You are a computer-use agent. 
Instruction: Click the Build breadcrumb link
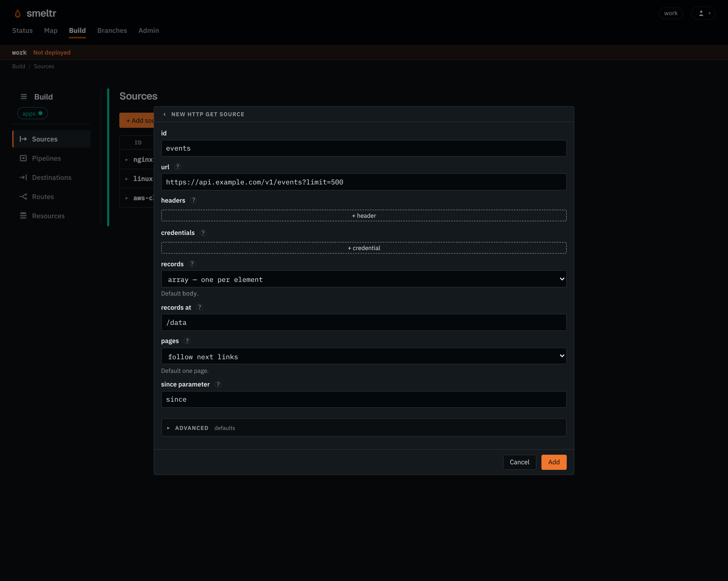point(18,66)
